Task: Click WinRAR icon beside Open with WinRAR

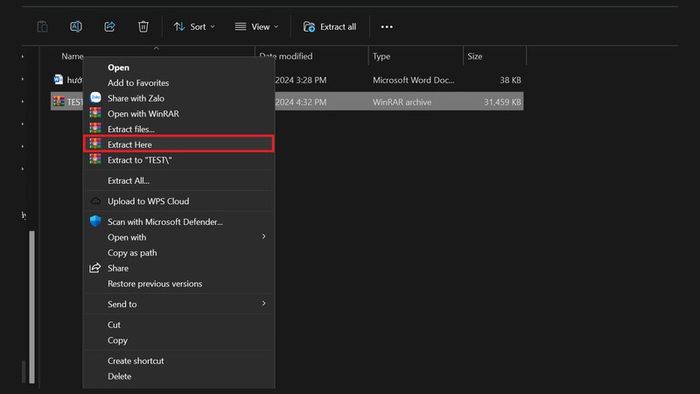Action: point(95,113)
